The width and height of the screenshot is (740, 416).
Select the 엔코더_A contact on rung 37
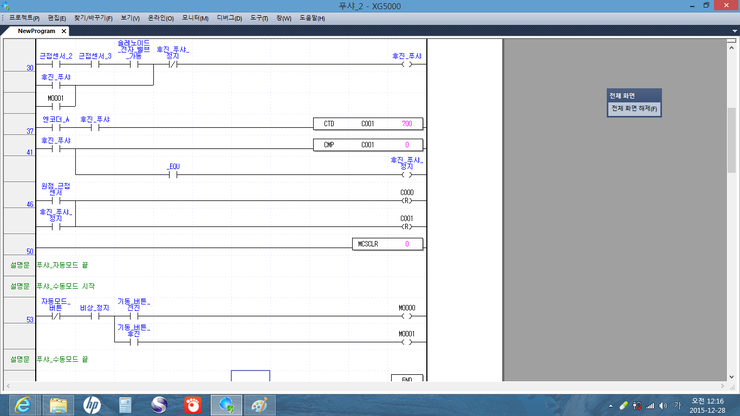[56, 128]
